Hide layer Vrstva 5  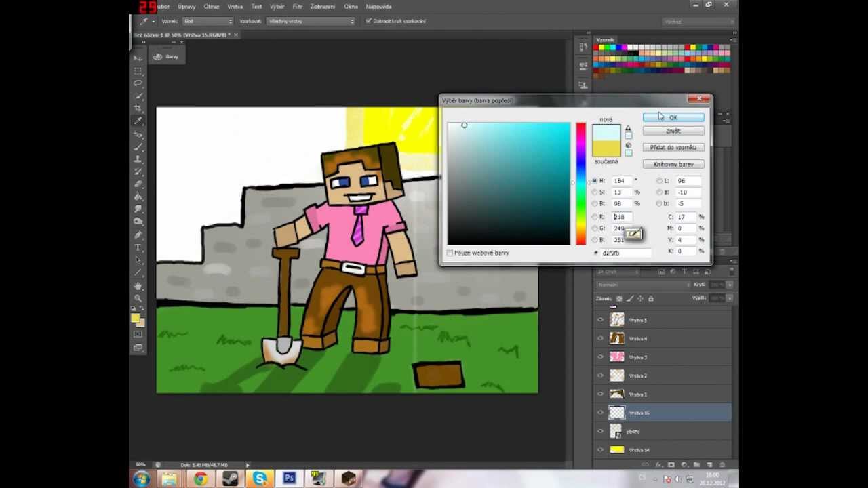pyautogui.click(x=600, y=320)
